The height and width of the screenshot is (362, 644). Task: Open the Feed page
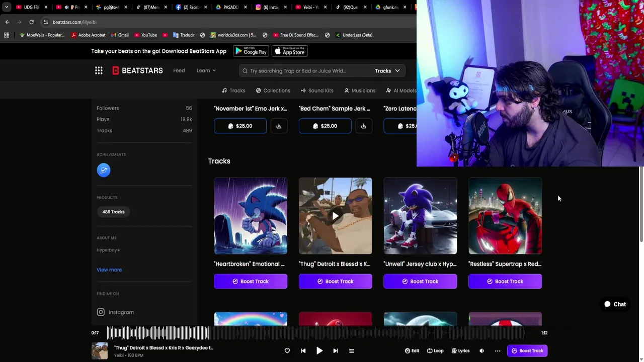tap(179, 70)
